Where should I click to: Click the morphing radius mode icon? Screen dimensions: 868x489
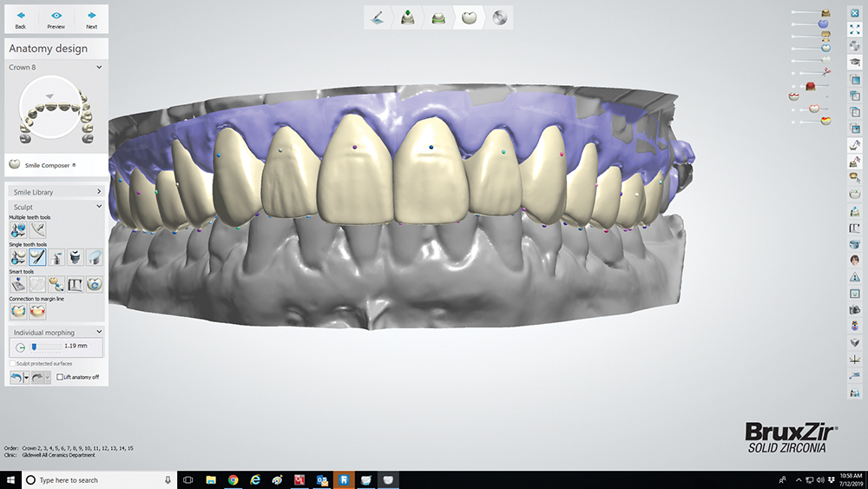click(21, 347)
